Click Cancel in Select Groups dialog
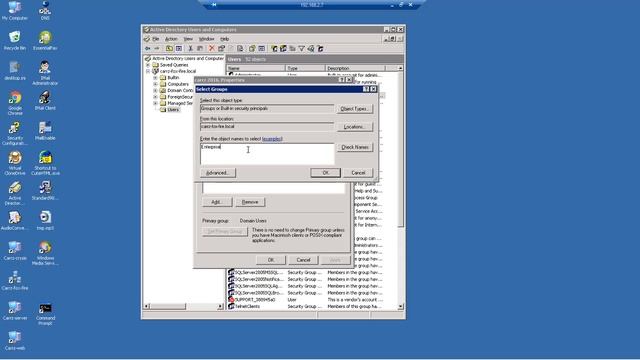The height and width of the screenshot is (360, 640). pyautogui.click(x=358, y=173)
